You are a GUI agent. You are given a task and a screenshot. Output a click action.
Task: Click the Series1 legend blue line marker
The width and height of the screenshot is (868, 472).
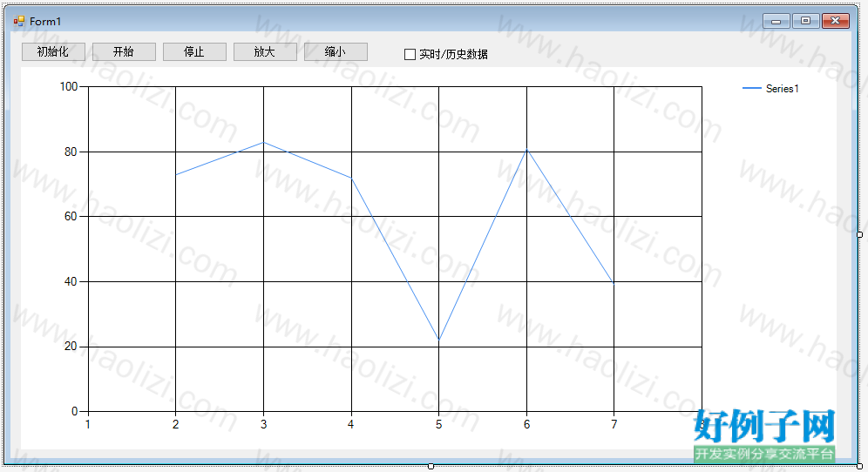752,89
